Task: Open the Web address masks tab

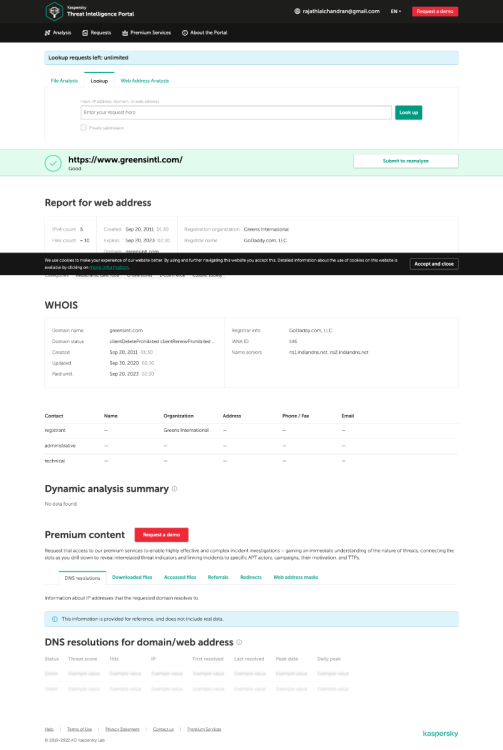Action: [x=296, y=577]
